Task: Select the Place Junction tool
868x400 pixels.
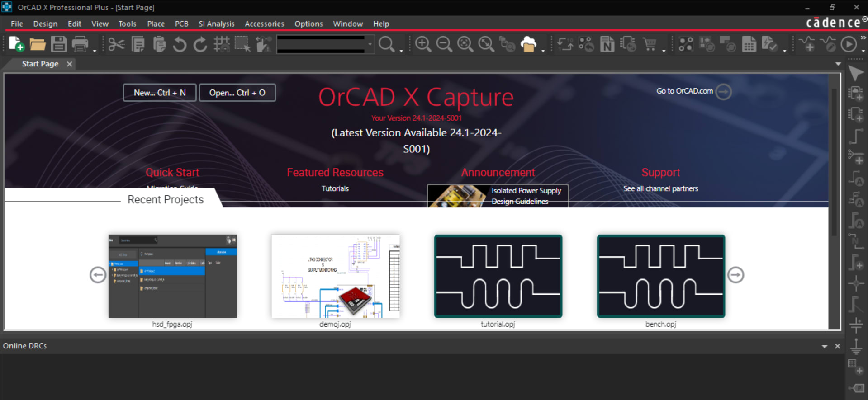Action: click(856, 283)
